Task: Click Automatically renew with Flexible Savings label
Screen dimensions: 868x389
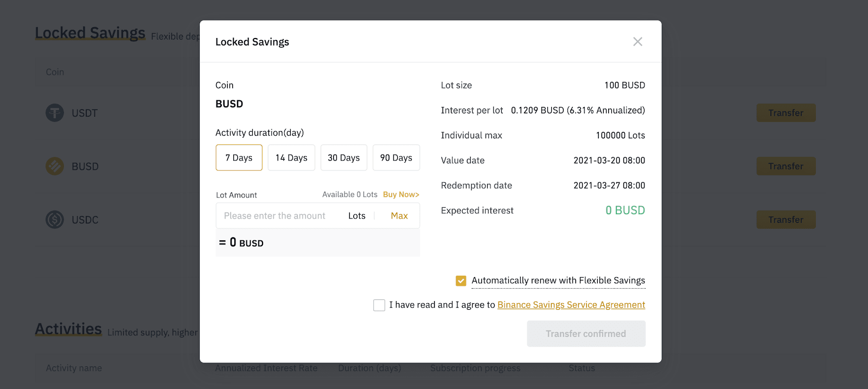Action: pyautogui.click(x=558, y=280)
